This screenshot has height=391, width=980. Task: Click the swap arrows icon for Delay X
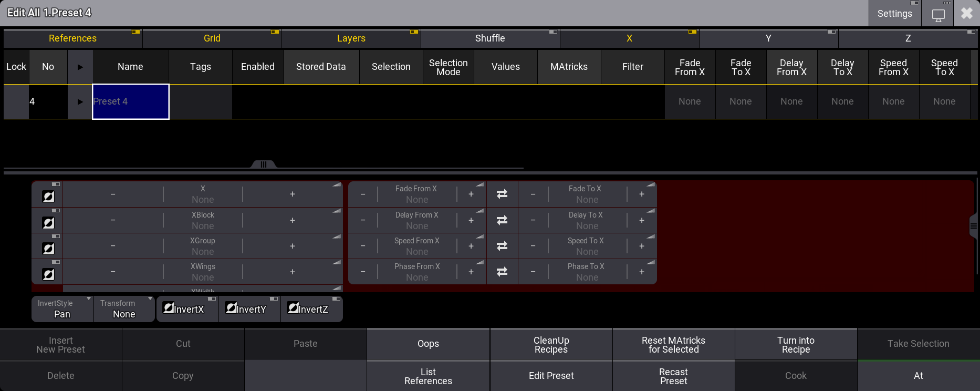pos(502,220)
